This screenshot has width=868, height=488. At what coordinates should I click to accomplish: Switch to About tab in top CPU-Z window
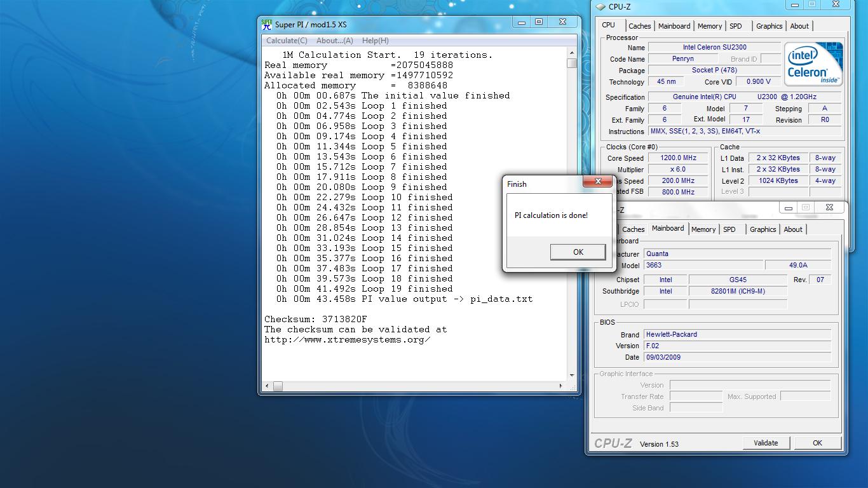pos(799,26)
